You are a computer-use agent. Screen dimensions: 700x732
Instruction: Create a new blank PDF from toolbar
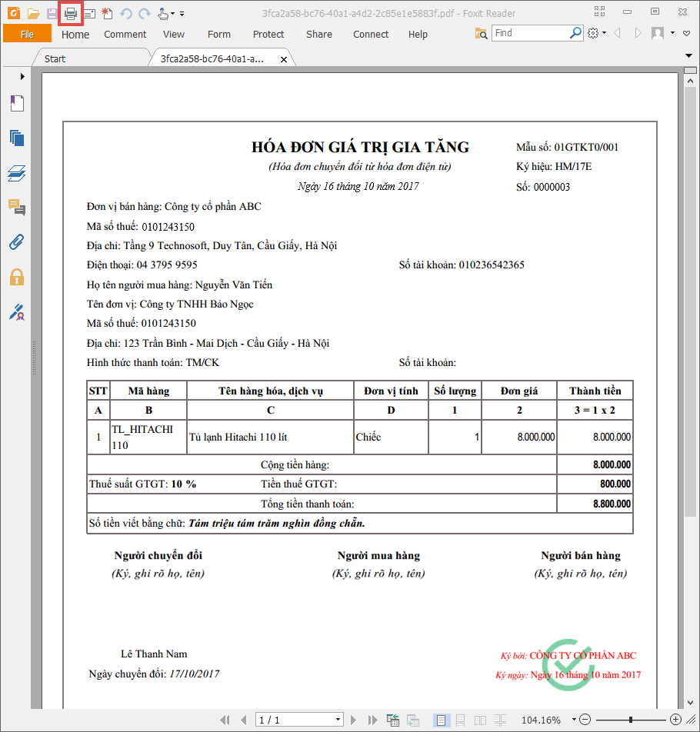(x=107, y=14)
